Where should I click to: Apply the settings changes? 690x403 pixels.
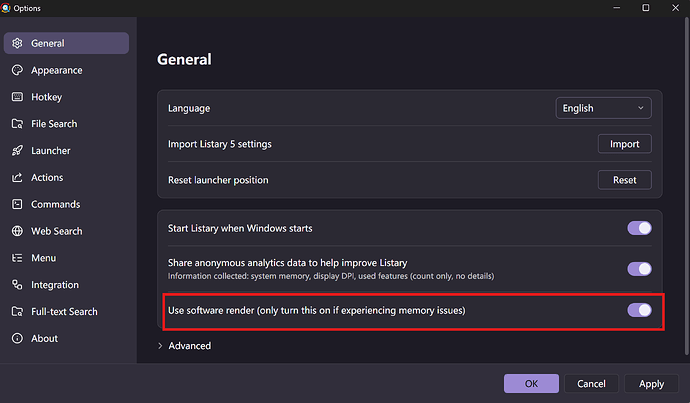tap(651, 384)
